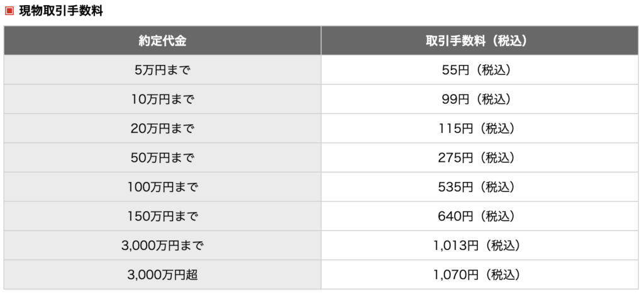644x296 pixels.
Task: Click the 約定代金 column header
Action: (163, 41)
